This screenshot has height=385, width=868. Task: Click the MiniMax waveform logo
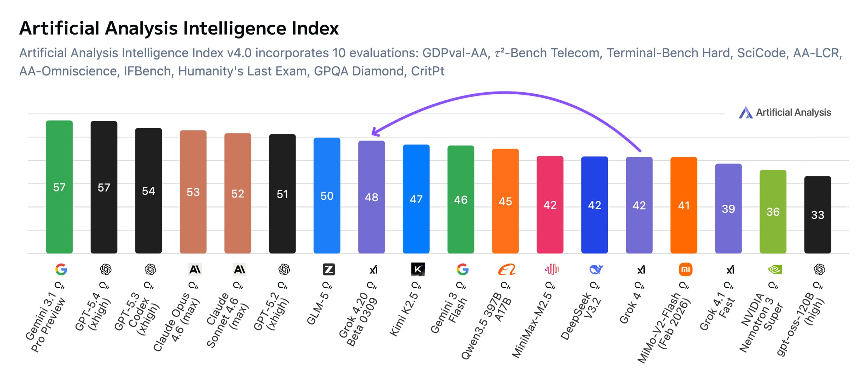tap(551, 269)
